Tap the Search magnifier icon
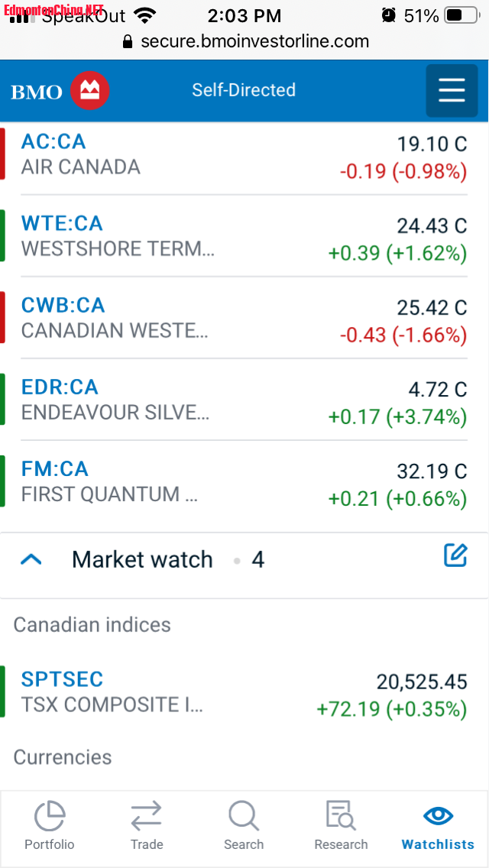The height and width of the screenshot is (868, 489). coord(244,815)
